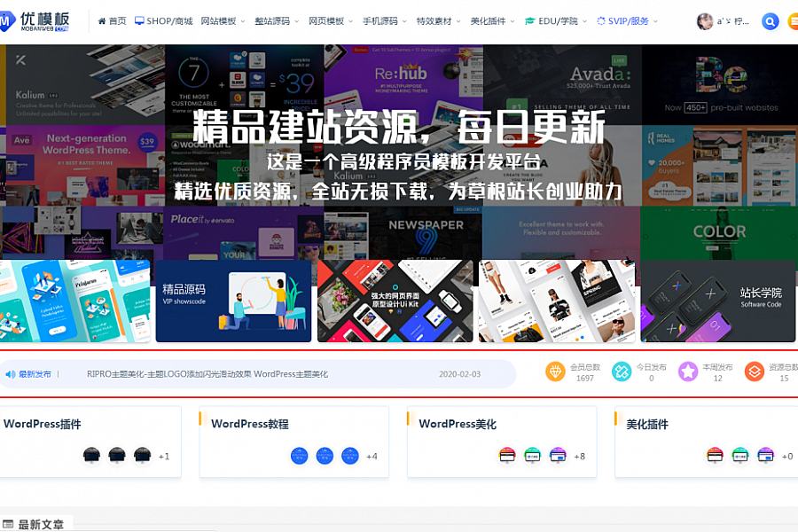Click +0 count in 美化插件 card
The height and width of the screenshot is (532, 798).
click(787, 456)
